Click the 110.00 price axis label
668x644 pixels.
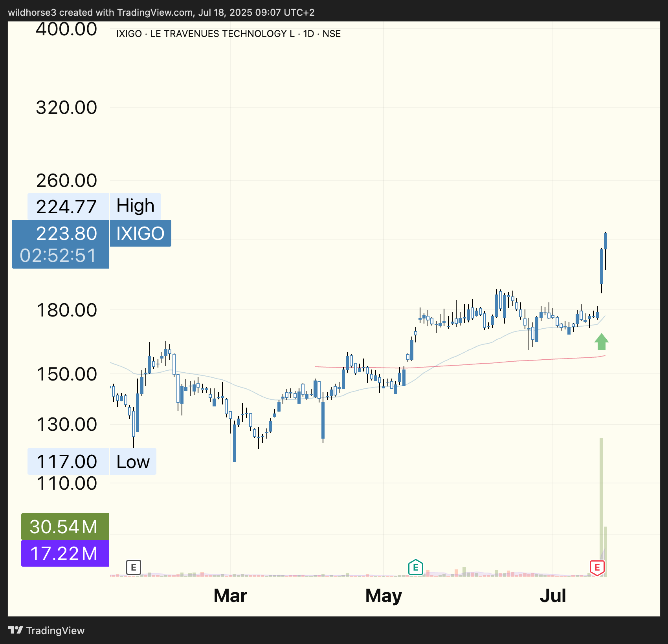click(66, 483)
